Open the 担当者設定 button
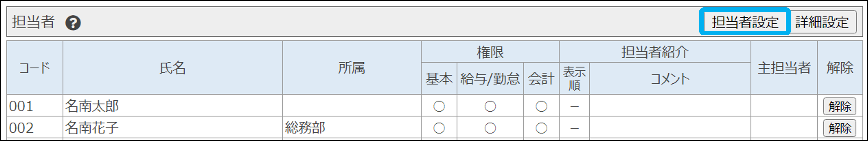The image size is (868, 141). (745, 22)
